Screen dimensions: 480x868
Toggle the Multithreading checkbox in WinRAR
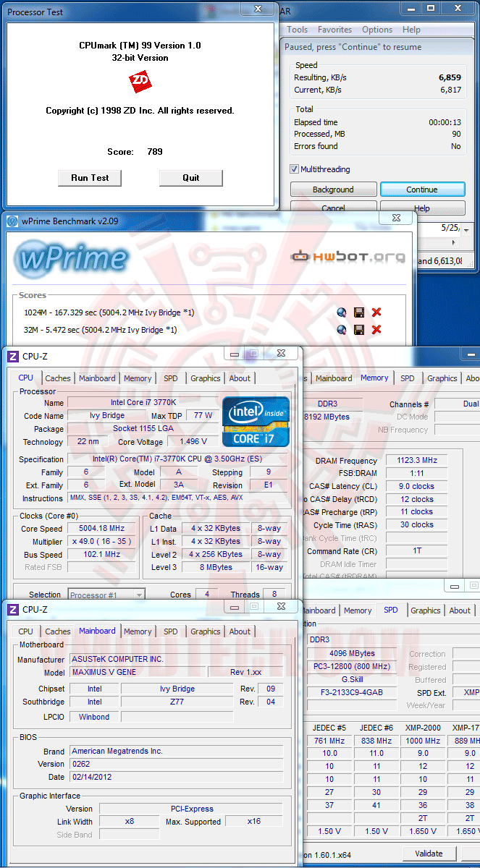(x=295, y=169)
